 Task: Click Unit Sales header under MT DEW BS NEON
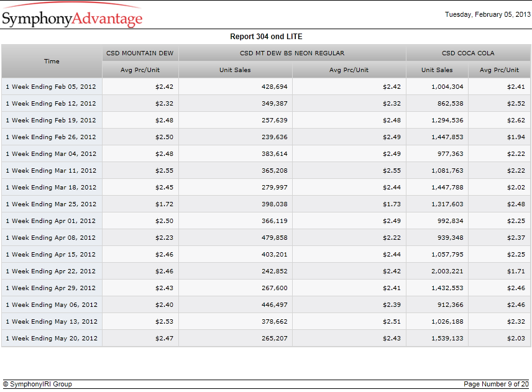(235, 70)
